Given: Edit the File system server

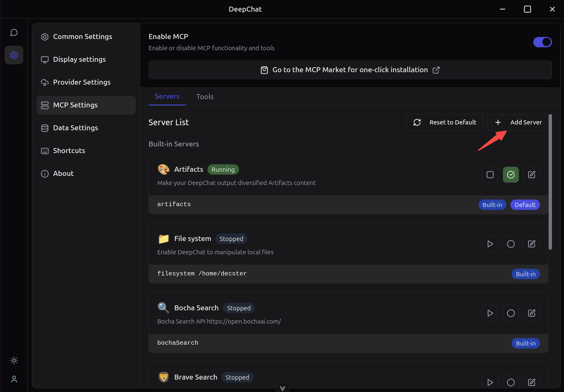Looking at the screenshot, I should click(531, 244).
